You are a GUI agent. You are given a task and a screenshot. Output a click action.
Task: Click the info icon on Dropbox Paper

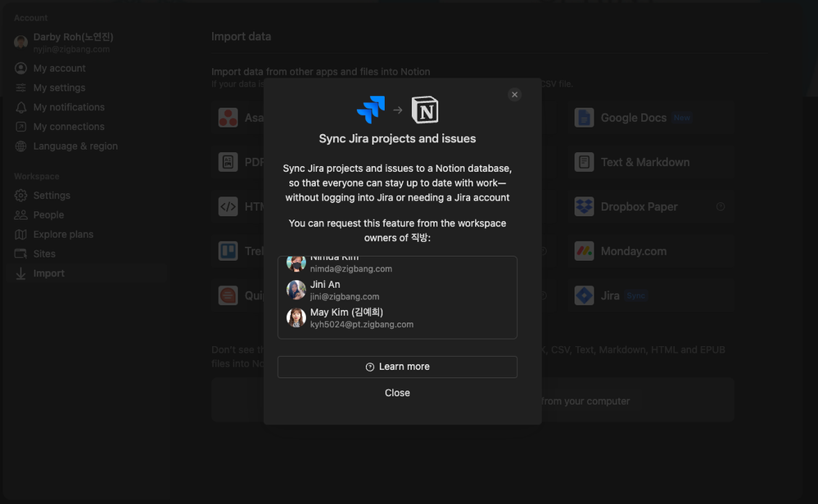[x=721, y=207]
